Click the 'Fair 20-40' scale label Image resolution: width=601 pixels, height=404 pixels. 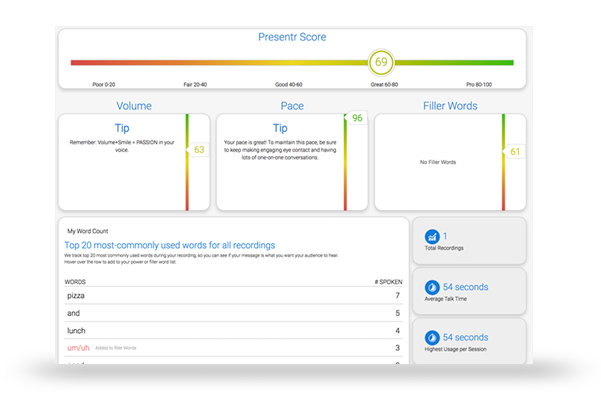tap(195, 84)
